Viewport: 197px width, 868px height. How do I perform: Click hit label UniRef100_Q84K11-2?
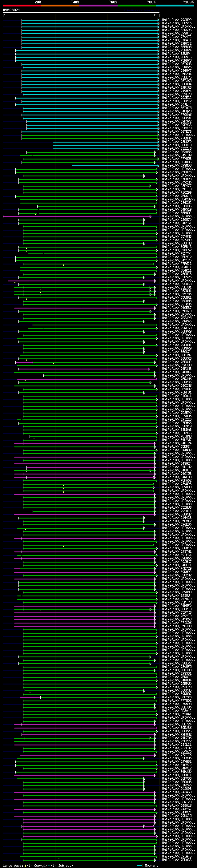pyautogui.click(x=179, y=267)
